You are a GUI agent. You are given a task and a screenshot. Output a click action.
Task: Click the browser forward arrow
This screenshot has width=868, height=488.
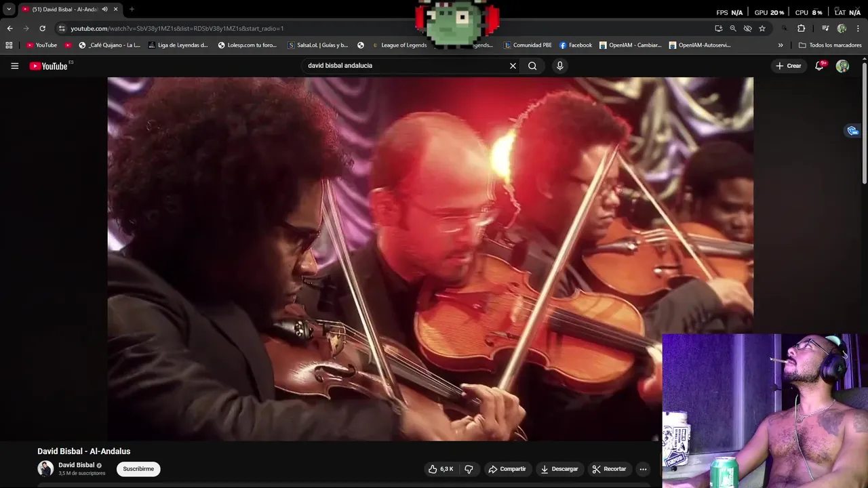pos(26,28)
